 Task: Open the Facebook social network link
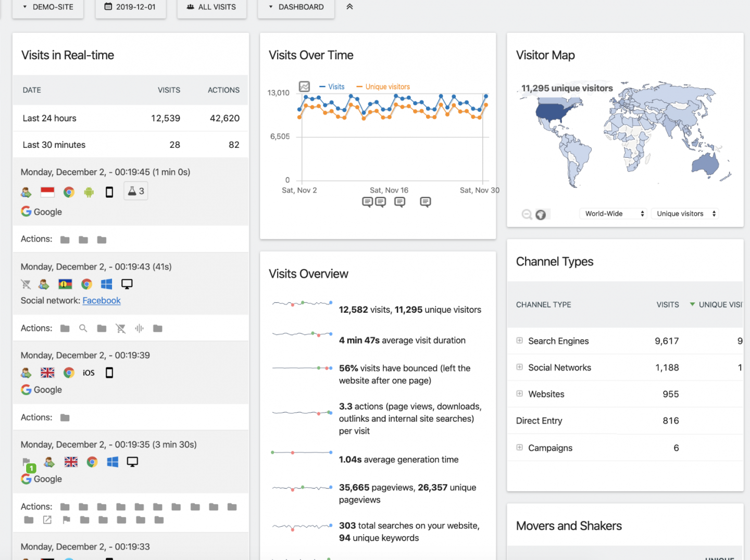pyautogui.click(x=102, y=300)
